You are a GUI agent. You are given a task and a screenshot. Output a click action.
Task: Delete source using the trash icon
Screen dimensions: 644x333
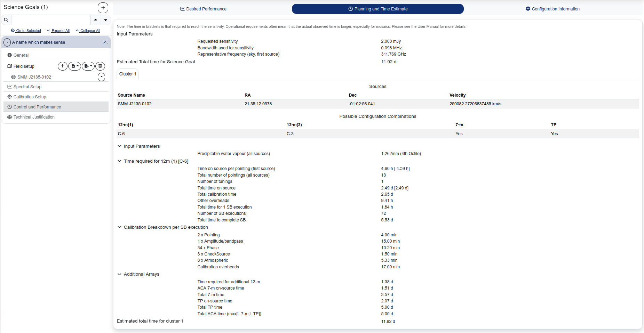(x=100, y=66)
